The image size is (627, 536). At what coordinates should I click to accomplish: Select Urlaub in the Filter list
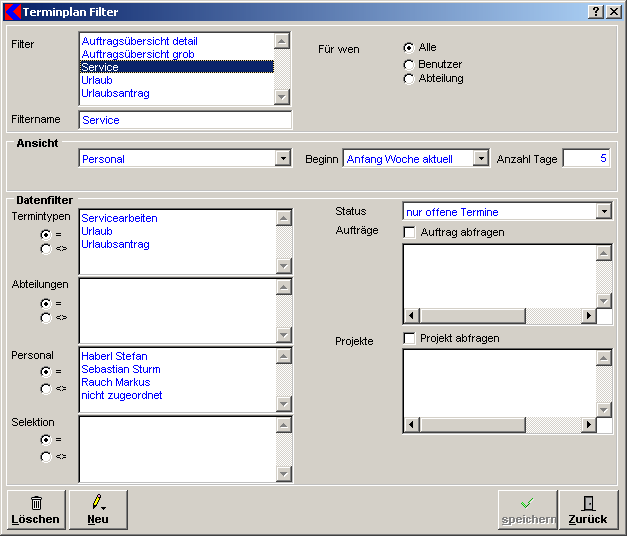click(98, 80)
